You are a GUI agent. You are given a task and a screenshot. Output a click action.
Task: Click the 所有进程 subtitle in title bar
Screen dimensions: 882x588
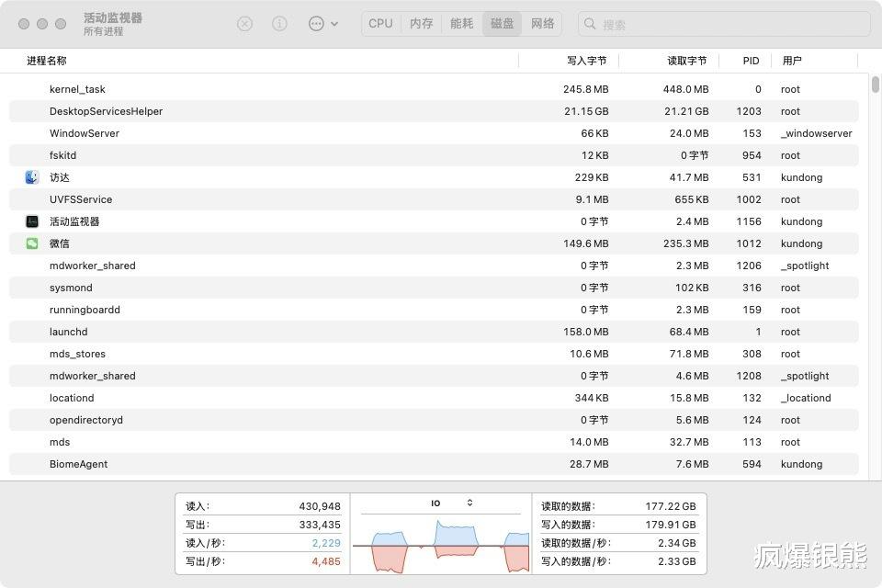[x=104, y=31]
